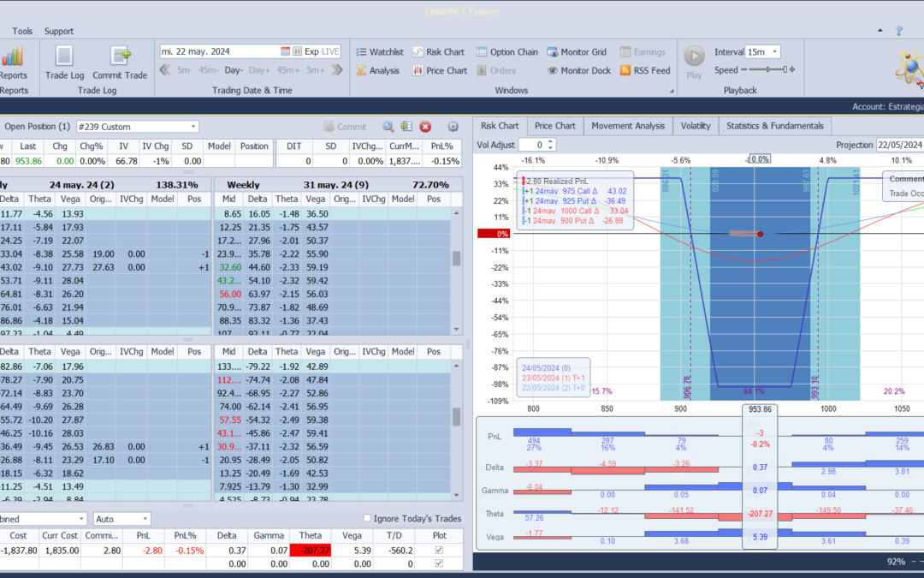
Task: Open the Watchlist window
Action: [x=379, y=52]
